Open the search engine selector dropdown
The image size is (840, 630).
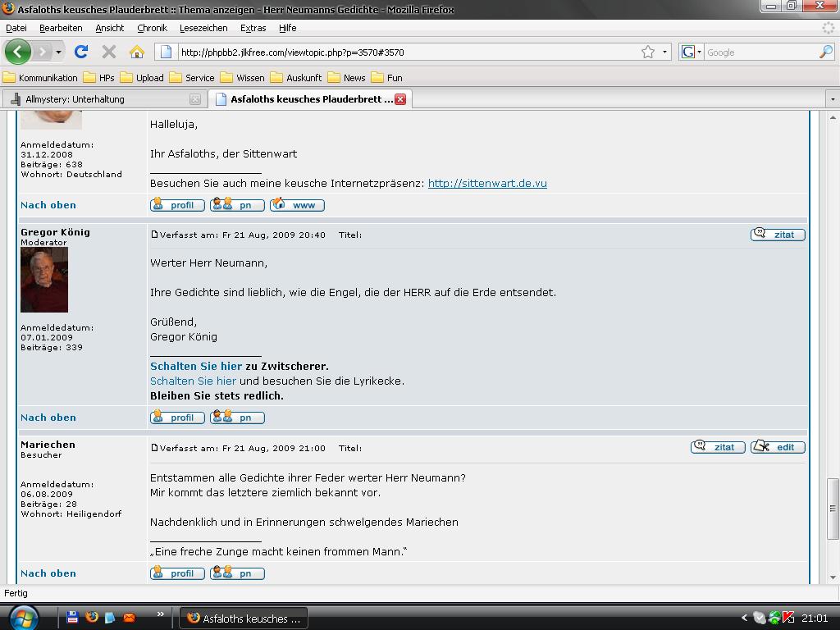pyautogui.click(x=691, y=52)
